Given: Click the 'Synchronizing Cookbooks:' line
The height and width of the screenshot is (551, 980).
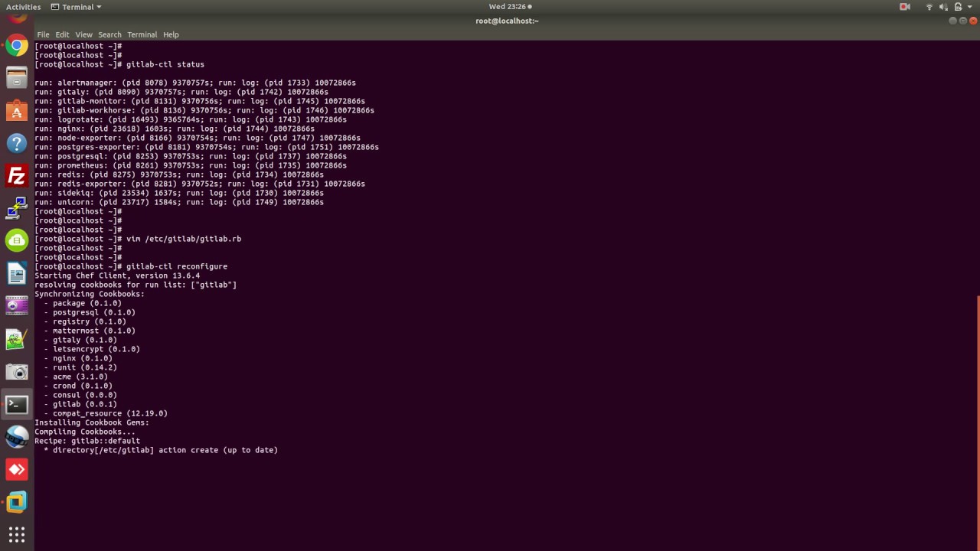Looking at the screenshot, I should (90, 294).
